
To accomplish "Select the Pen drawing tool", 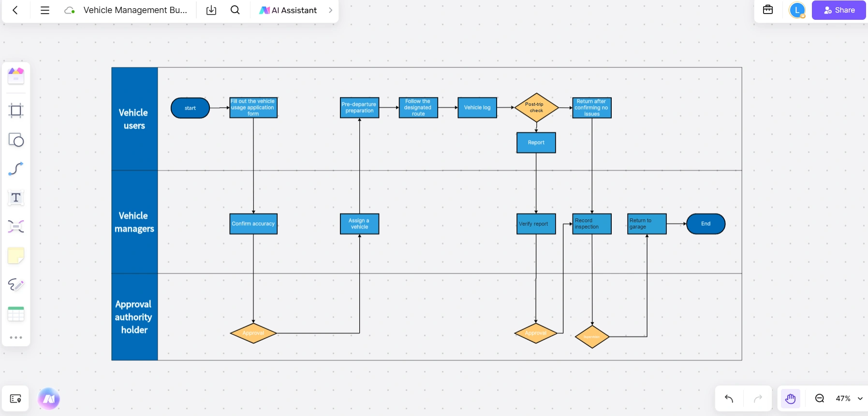I will pos(16,285).
